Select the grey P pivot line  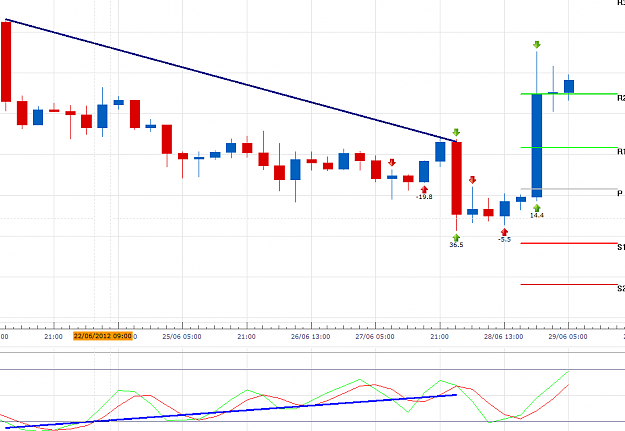pyautogui.click(x=569, y=189)
